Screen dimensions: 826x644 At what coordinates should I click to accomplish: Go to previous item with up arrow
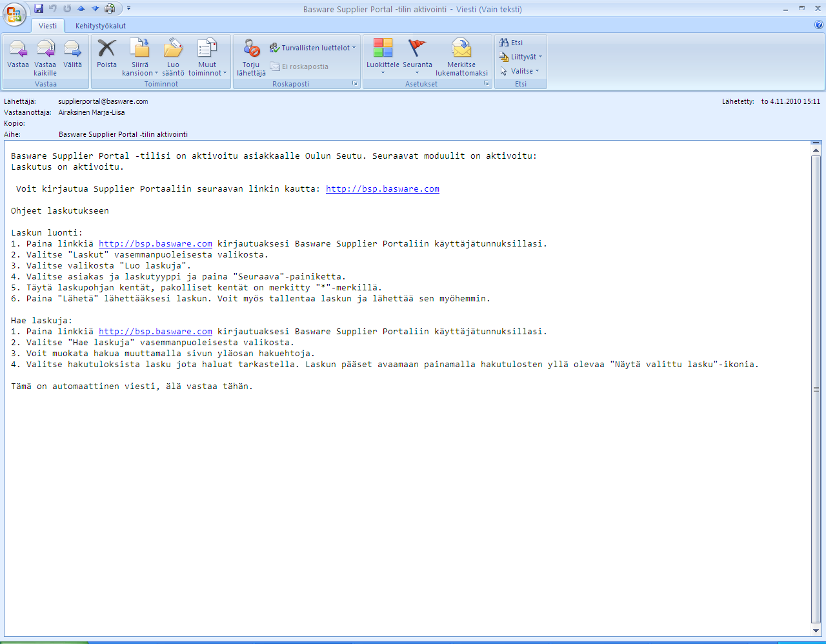pos(81,8)
